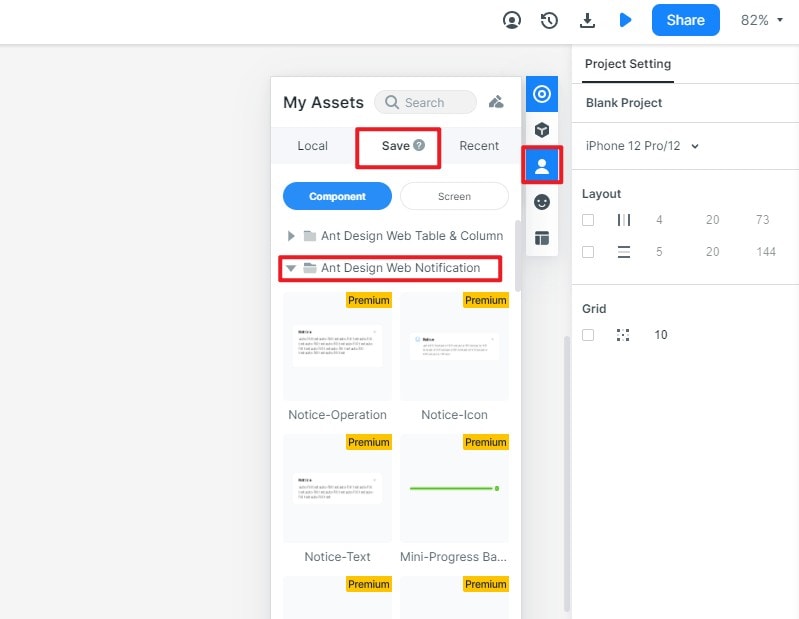Screen dimensions: 799x619
Task: Click the help question mark next to Save
Action: pos(419,145)
